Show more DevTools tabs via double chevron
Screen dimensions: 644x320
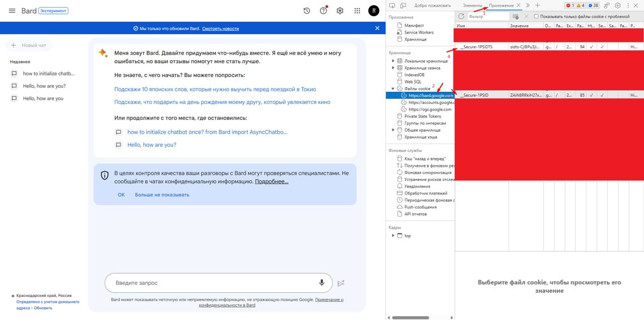(x=528, y=5)
